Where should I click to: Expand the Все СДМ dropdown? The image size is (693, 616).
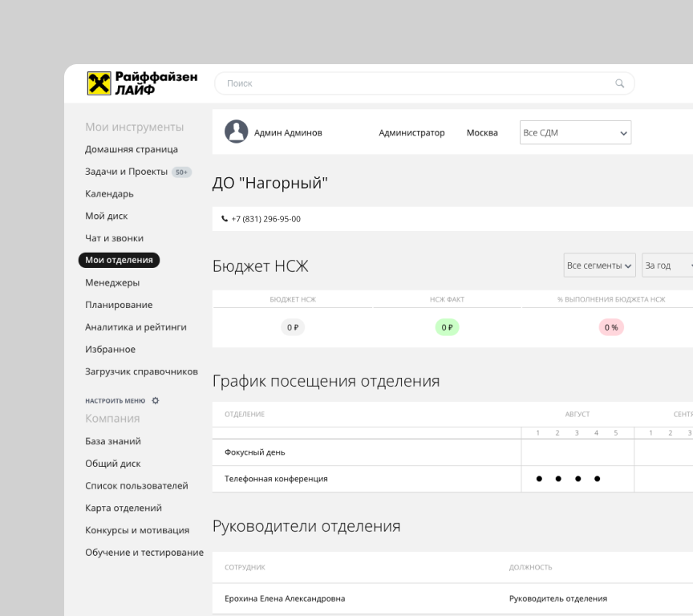pyautogui.click(x=574, y=132)
